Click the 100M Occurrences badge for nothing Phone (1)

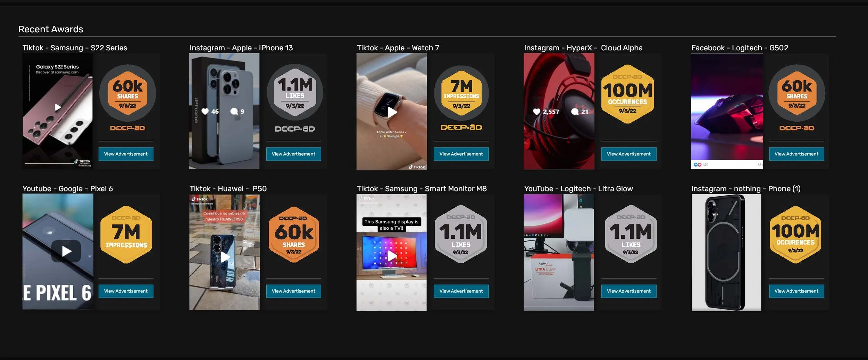(795, 235)
